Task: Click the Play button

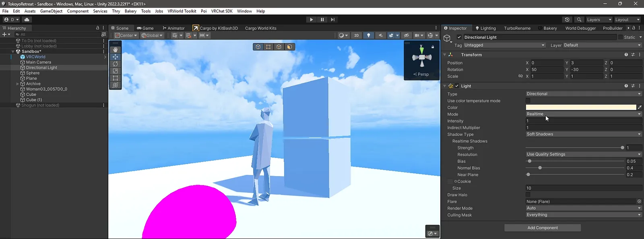Action: pyautogui.click(x=311, y=19)
